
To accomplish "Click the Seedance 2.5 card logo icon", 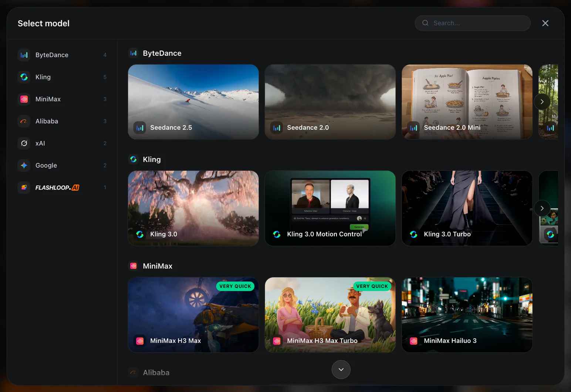I will pyautogui.click(x=140, y=128).
